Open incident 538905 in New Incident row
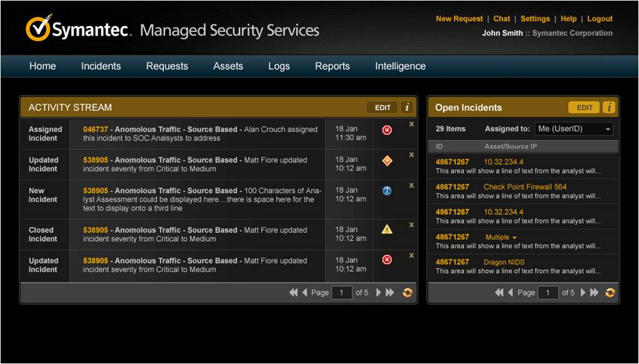Image resolution: width=639 pixels, height=364 pixels. click(96, 190)
